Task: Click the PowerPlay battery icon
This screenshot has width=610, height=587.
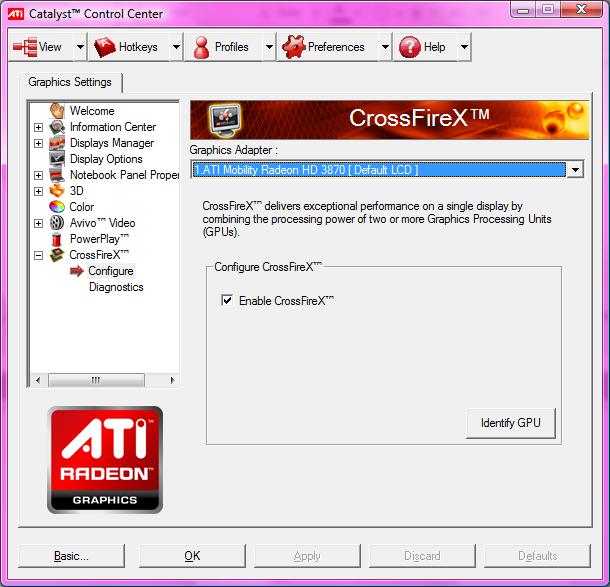Action: pyautogui.click(x=57, y=239)
